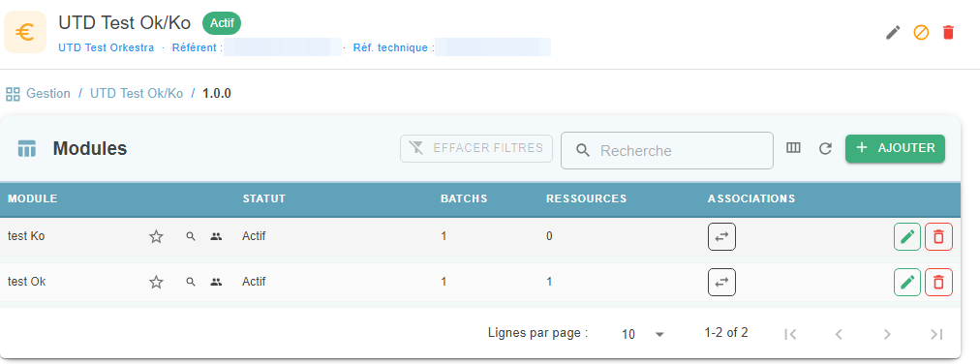Click Actif status in test Ko row
980x364 pixels.
tap(254, 236)
